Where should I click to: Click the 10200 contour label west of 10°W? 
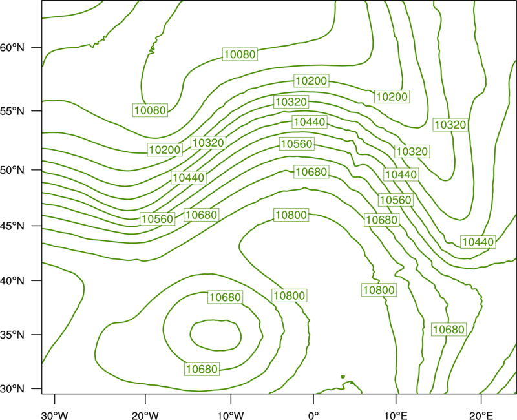coord(165,150)
